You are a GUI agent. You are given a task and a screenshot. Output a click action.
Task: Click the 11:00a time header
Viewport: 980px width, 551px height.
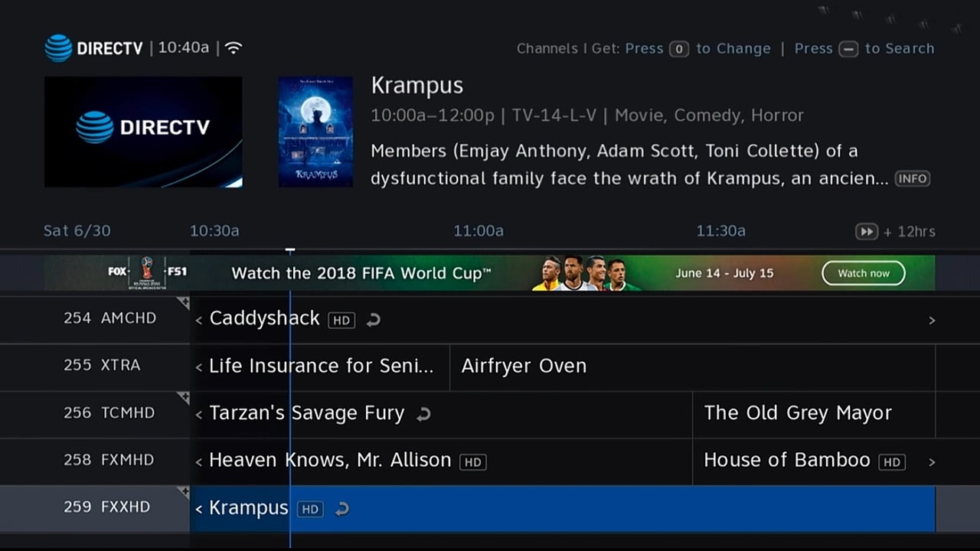479,231
